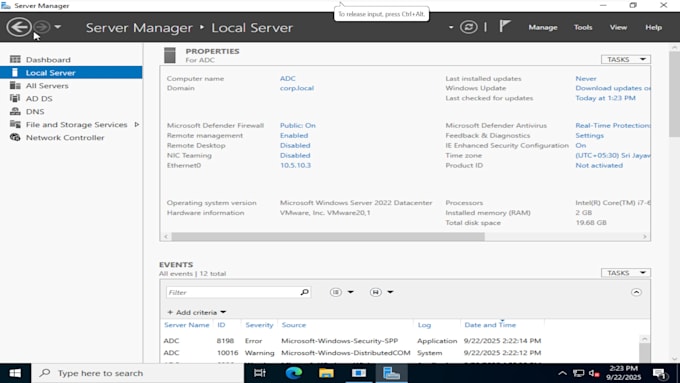Open the View menu
The image size is (680, 383).
point(618,27)
